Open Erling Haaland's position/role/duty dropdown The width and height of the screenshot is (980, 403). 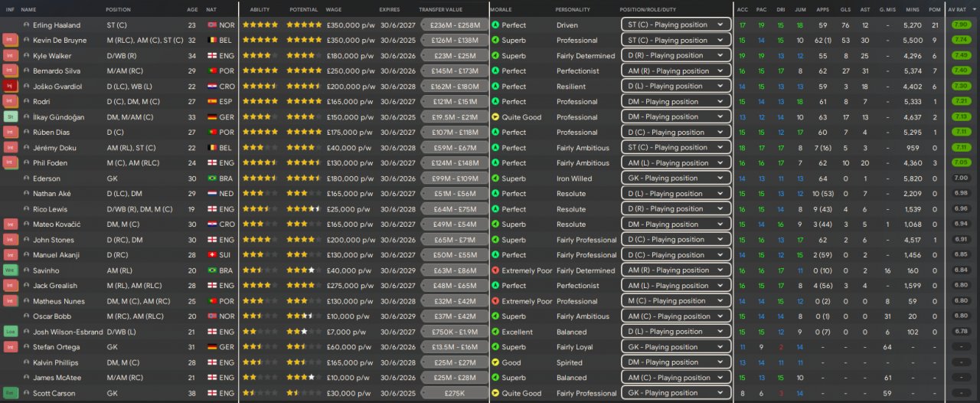[676, 25]
